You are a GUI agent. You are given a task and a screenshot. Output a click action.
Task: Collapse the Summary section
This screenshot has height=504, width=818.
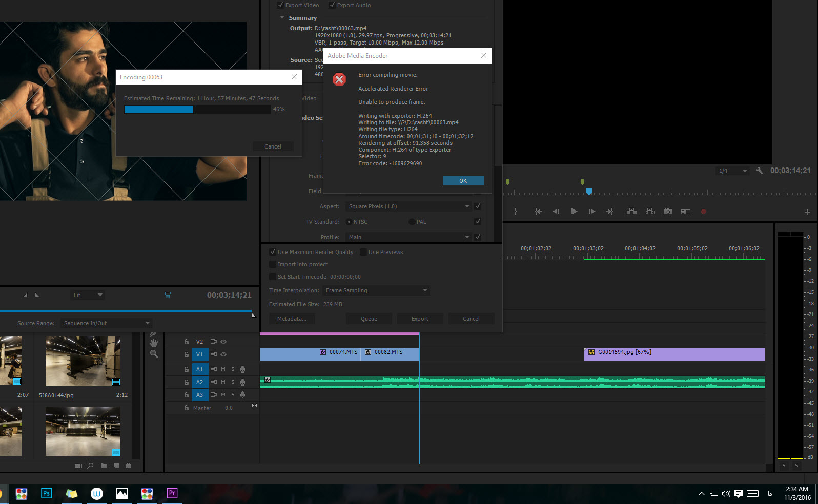point(282,18)
